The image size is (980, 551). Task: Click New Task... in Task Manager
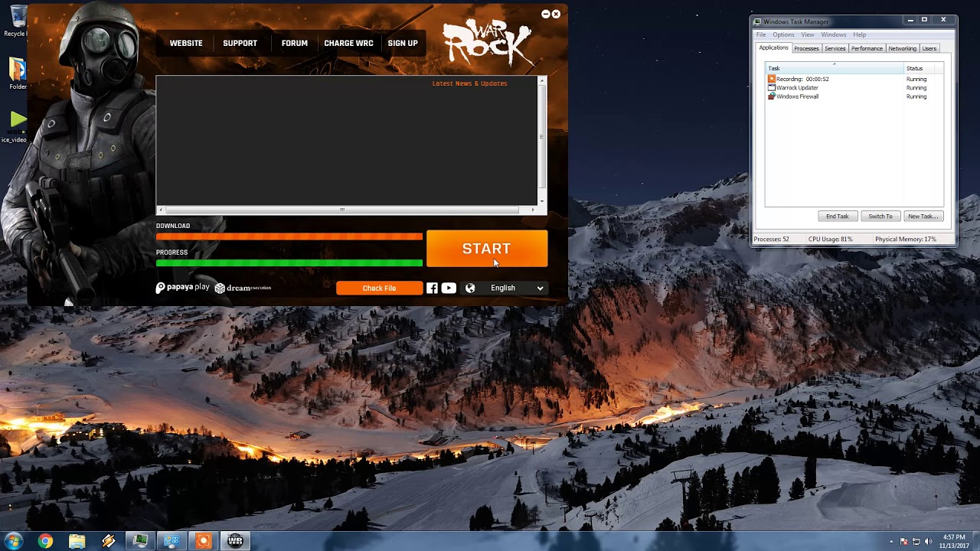click(923, 217)
